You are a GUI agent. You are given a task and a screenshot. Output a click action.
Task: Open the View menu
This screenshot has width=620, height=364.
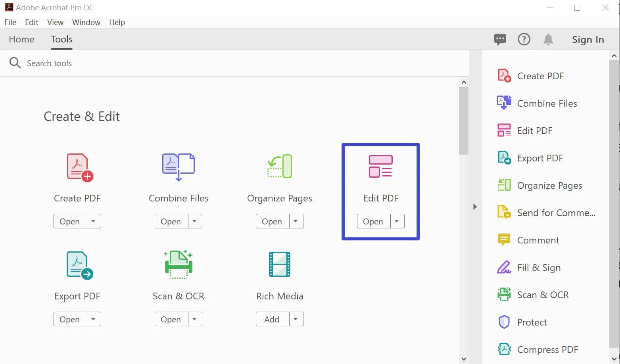(x=55, y=22)
